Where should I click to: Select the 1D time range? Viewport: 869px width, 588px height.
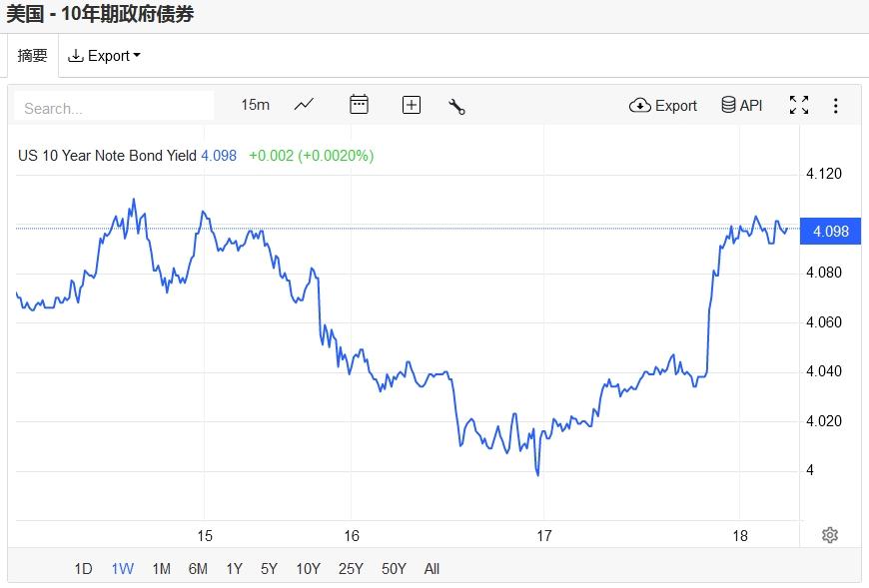point(83,569)
